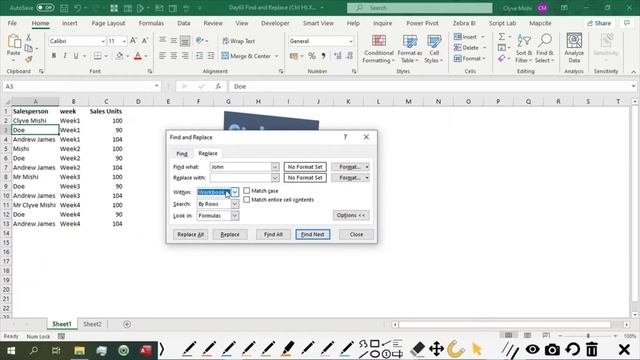
Task: Open the Within dropdown arrow
Action: point(235,192)
